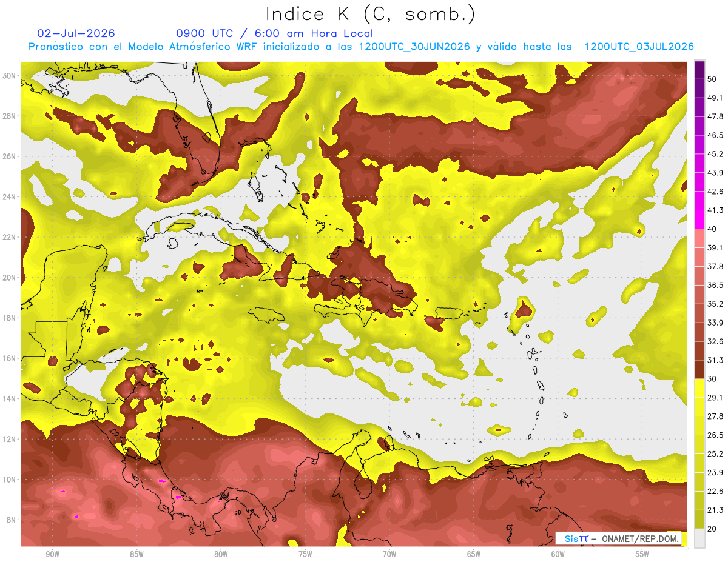Viewport: 728px width, 562px height.
Task: Click the colorbar value '36.5'
Action: (715, 285)
